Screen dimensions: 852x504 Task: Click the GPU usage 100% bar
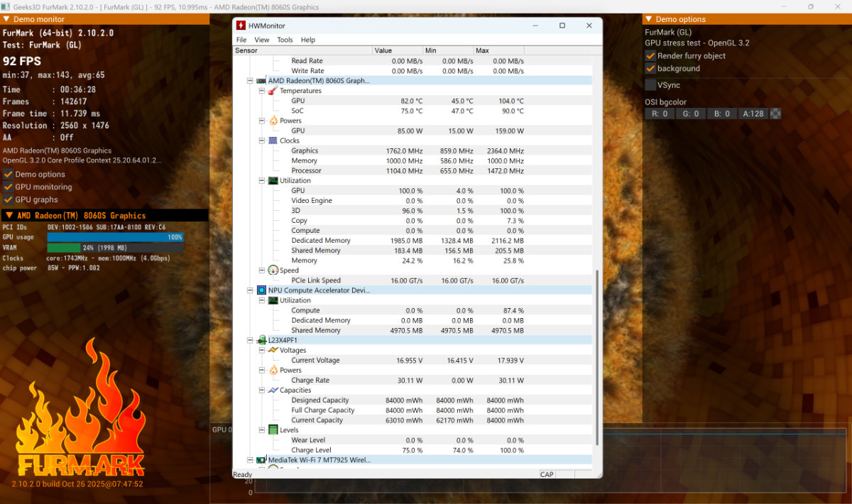116,237
